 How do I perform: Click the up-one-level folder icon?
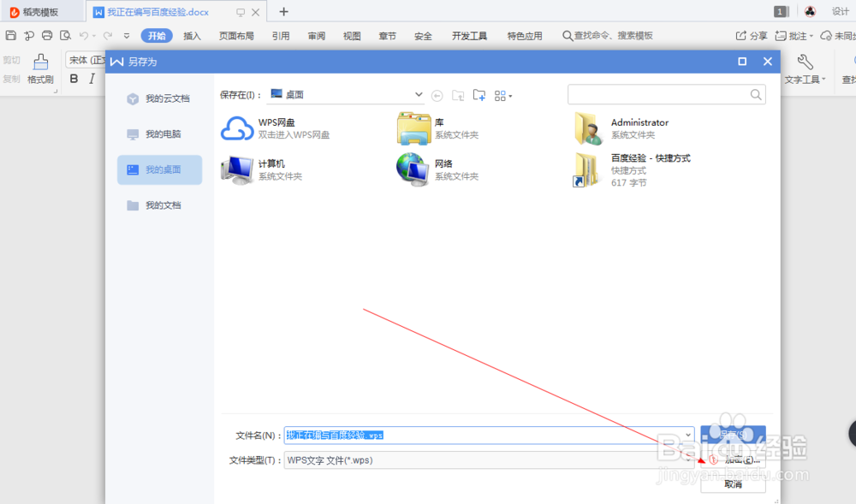click(x=458, y=96)
